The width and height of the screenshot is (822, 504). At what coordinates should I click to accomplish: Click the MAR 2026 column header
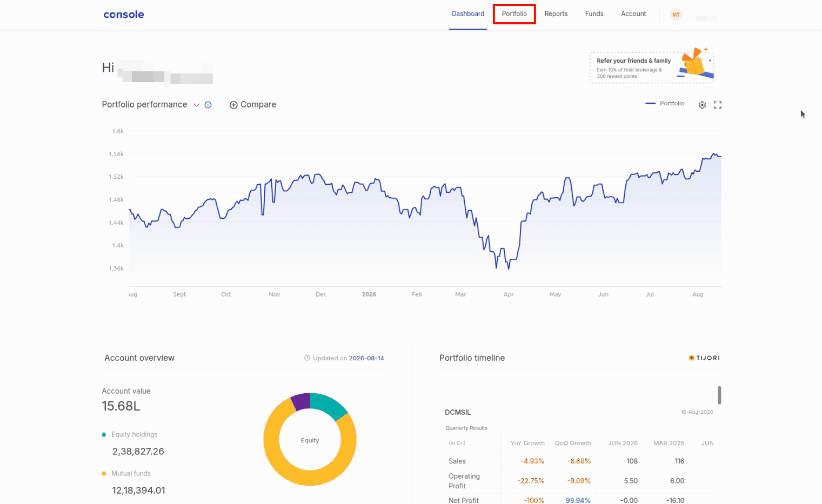pyautogui.click(x=669, y=443)
